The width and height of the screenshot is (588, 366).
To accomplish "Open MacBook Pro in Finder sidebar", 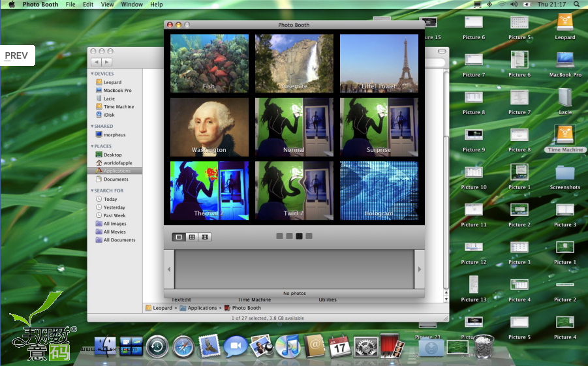I will click(115, 91).
